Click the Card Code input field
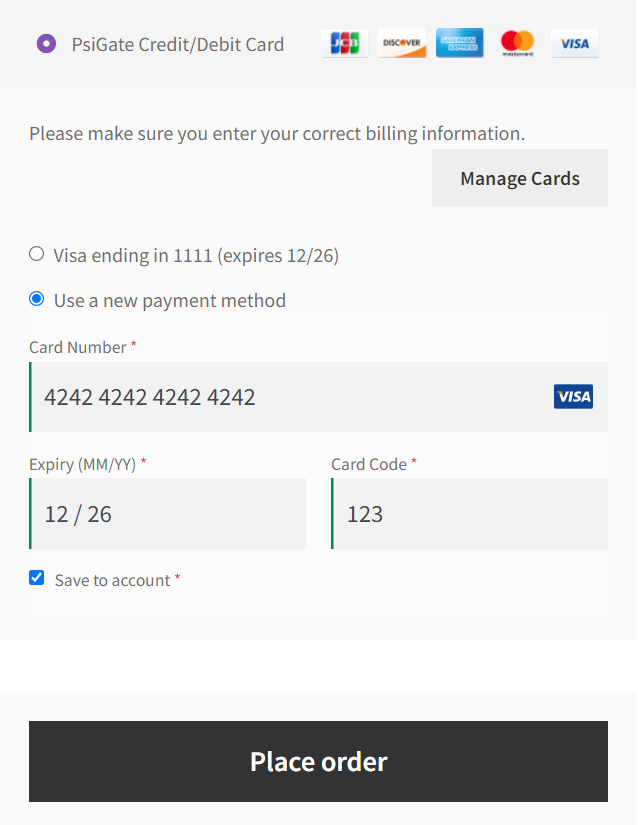 click(x=470, y=513)
